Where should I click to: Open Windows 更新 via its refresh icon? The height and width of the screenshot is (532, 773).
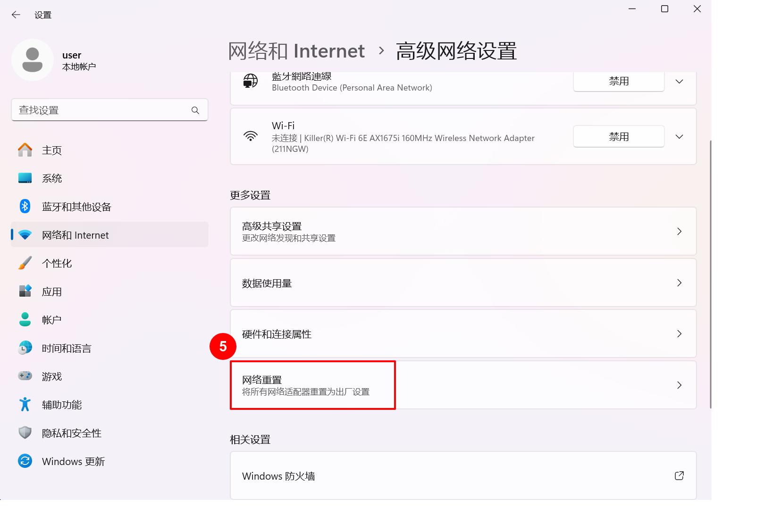pyautogui.click(x=25, y=461)
